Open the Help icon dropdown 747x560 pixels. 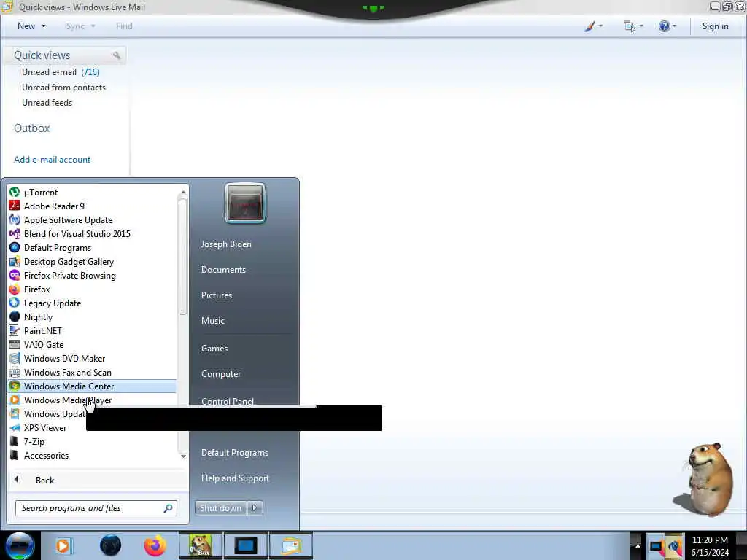pyautogui.click(x=667, y=26)
